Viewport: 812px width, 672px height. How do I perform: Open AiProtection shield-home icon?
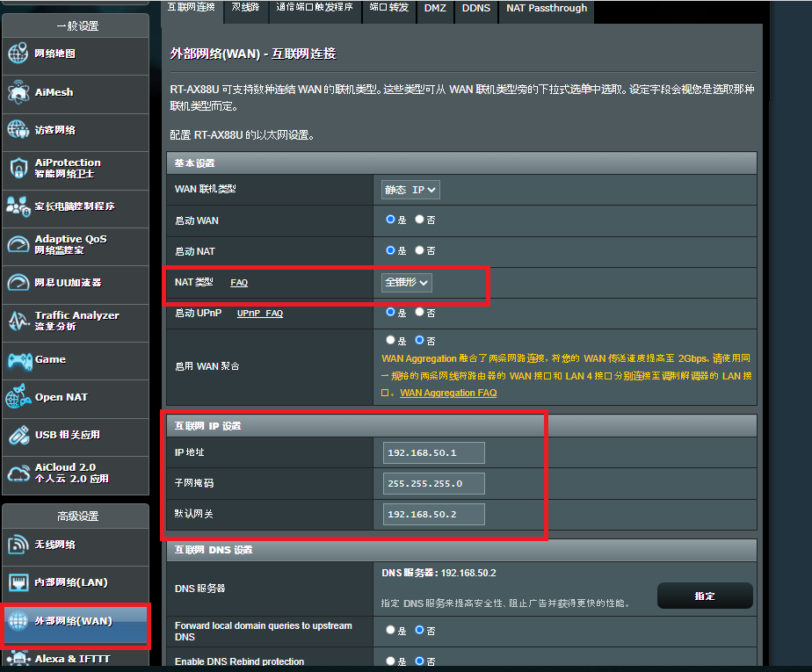coord(18,168)
